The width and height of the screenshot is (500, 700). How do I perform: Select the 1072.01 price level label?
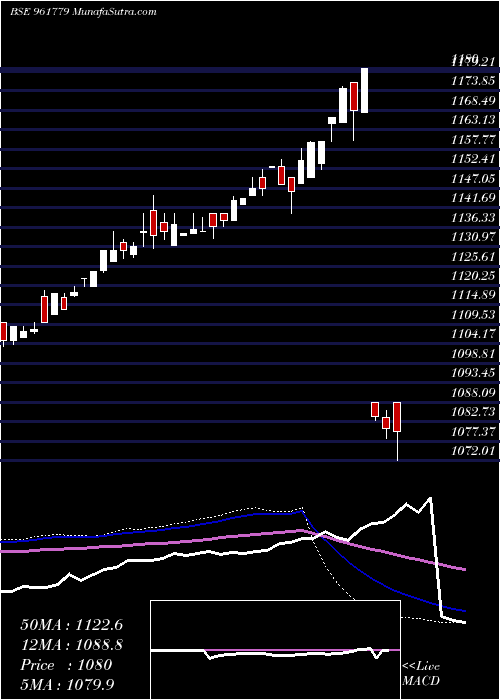[473, 452]
